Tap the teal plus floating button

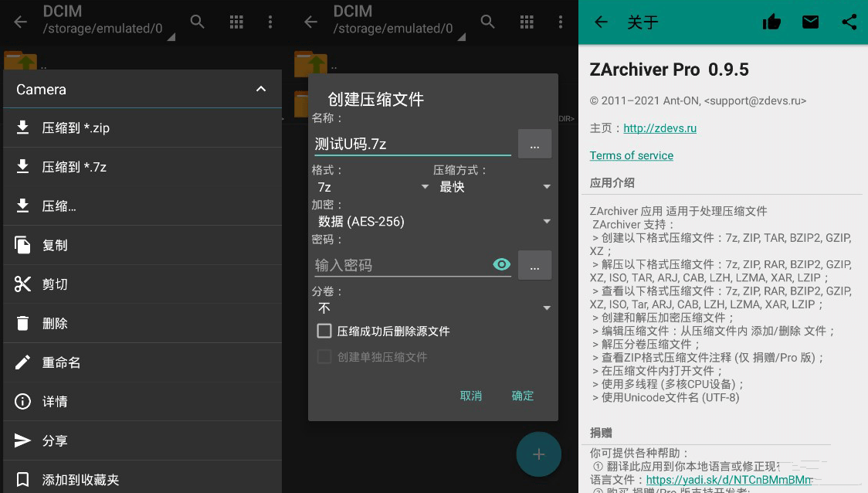[x=538, y=454]
